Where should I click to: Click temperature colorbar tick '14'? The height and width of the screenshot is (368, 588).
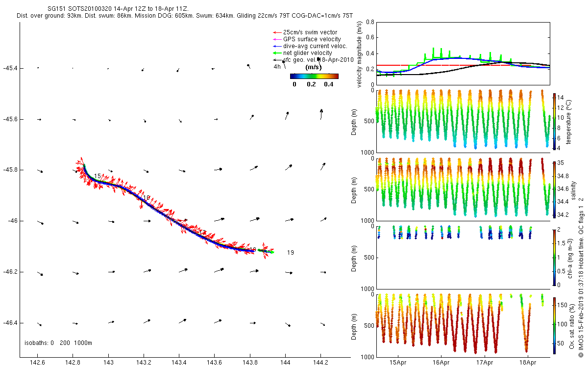pyautogui.click(x=561, y=97)
